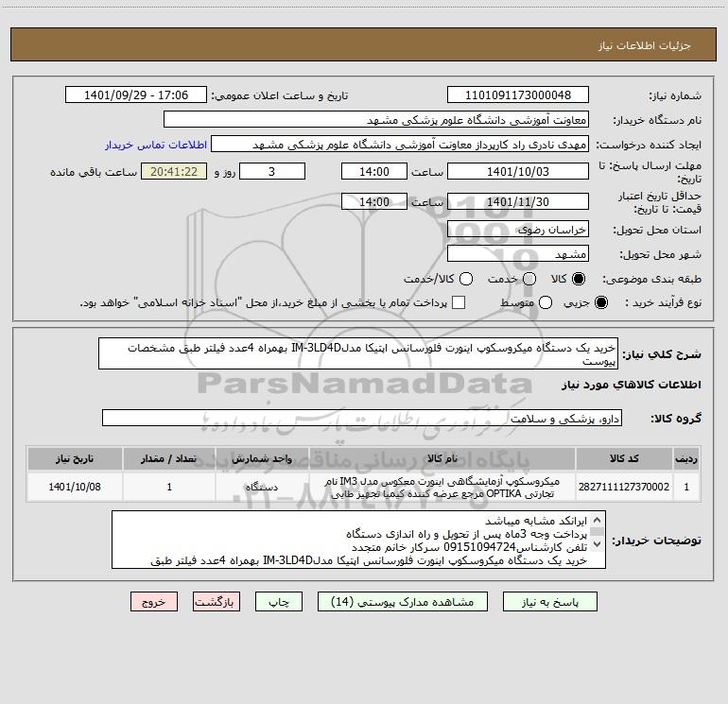Open اطلاعات تماس خریدار link
Screen dimensions: 728x704
[x=156, y=145]
